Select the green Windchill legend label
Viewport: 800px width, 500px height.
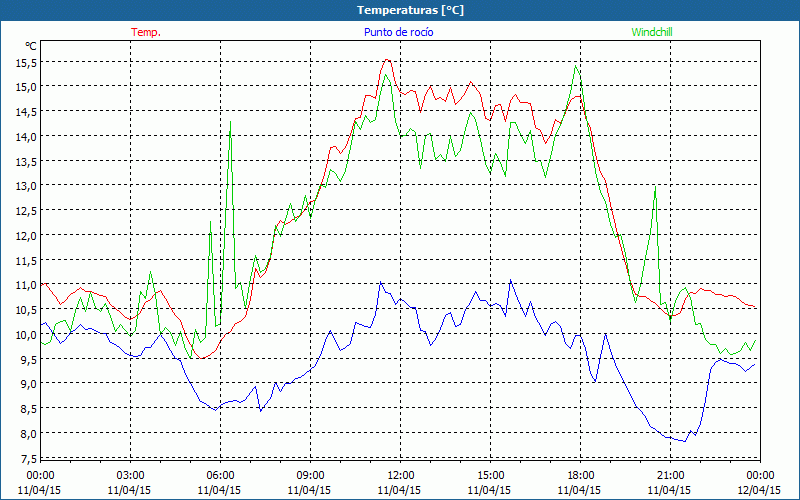pyautogui.click(x=652, y=32)
